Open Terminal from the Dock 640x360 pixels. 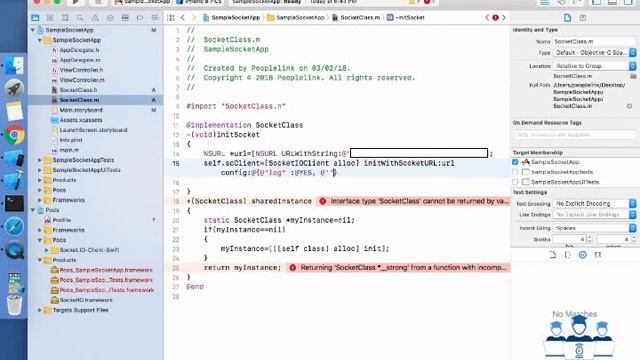coord(14,203)
